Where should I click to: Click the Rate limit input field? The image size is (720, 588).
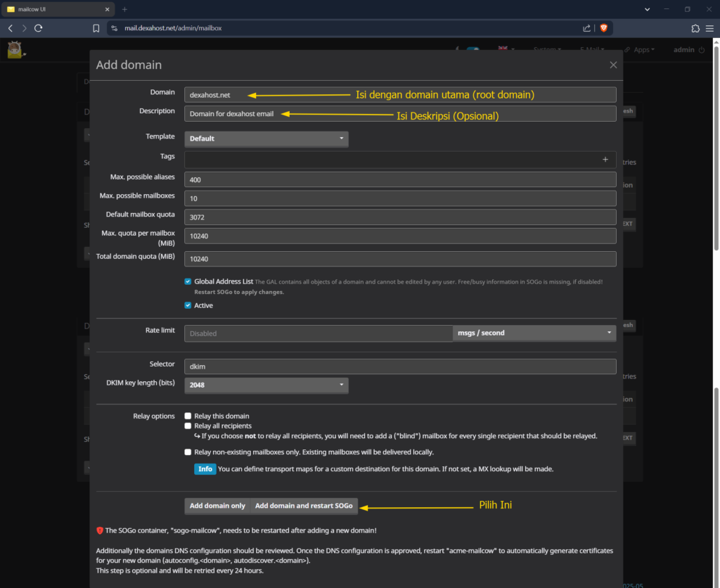[x=319, y=333]
